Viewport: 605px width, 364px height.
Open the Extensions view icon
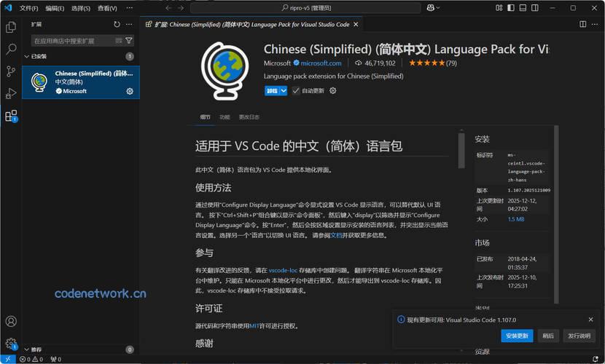(x=11, y=116)
